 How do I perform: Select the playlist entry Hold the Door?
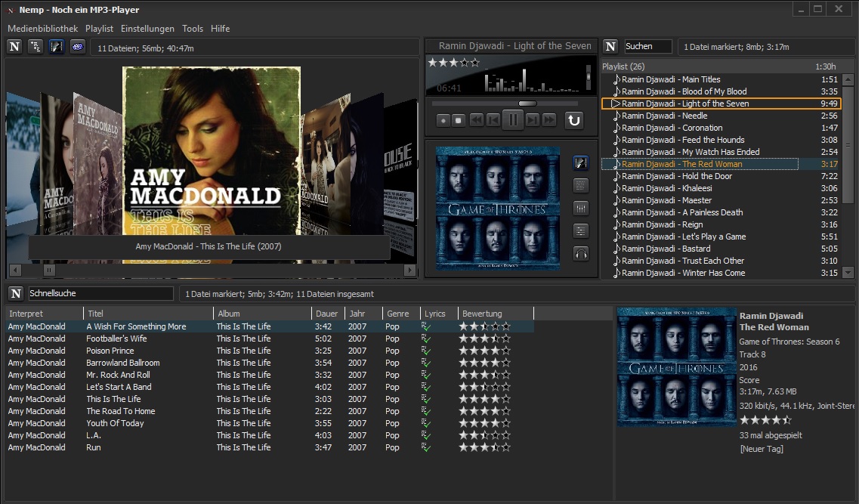[x=721, y=176]
